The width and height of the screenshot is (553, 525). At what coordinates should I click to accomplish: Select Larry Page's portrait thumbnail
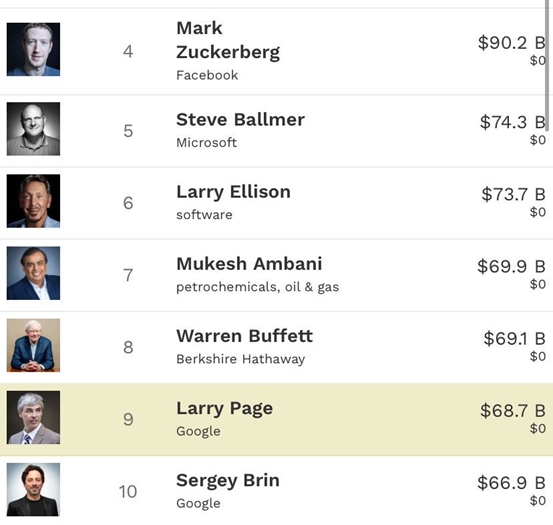33,417
